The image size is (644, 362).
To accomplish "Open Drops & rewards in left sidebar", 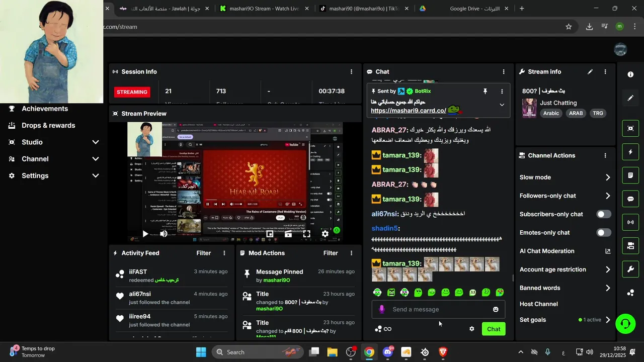I will pos(48,126).
